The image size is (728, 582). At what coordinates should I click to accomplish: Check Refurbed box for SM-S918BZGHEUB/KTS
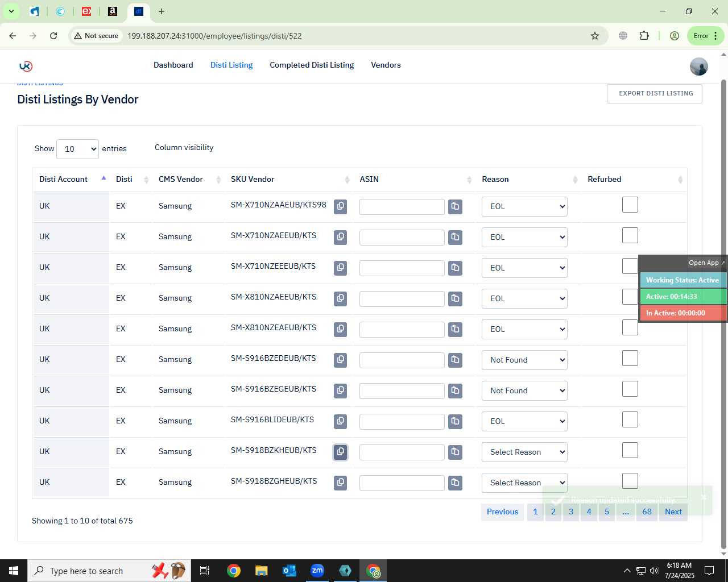click(630, 481)
